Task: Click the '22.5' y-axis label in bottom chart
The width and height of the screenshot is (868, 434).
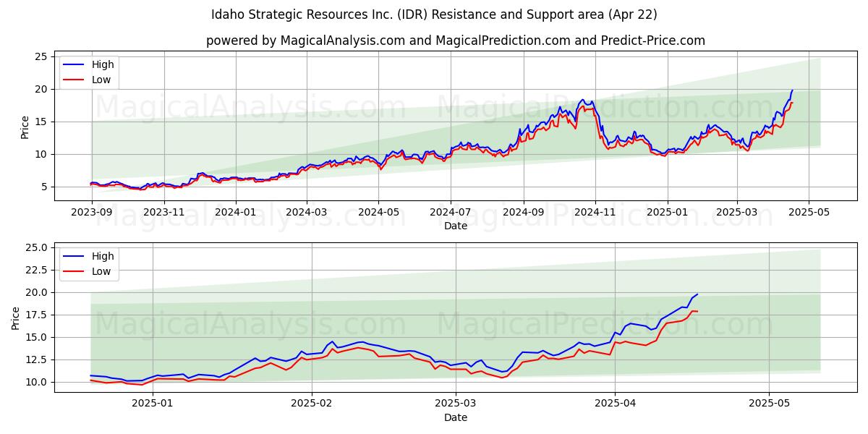Action: pos(38,270)
